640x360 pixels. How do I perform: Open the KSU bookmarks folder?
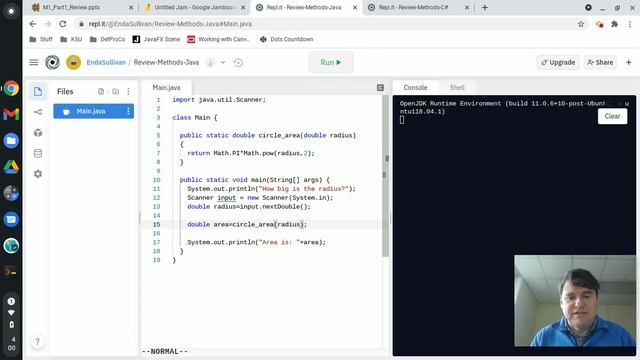pos(71,39)
